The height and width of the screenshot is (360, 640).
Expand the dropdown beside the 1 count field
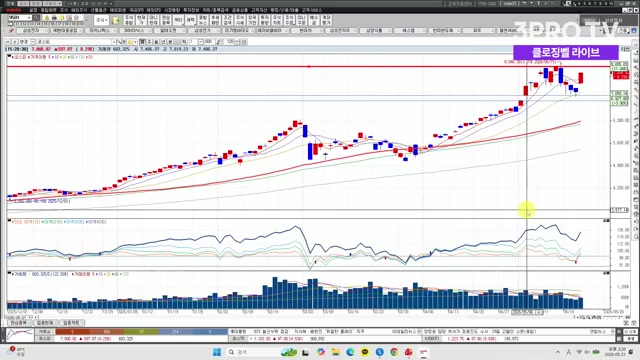(200, 42)
